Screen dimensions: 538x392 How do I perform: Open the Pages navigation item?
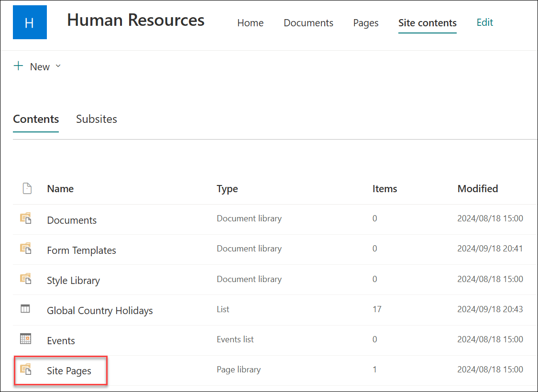366,22
